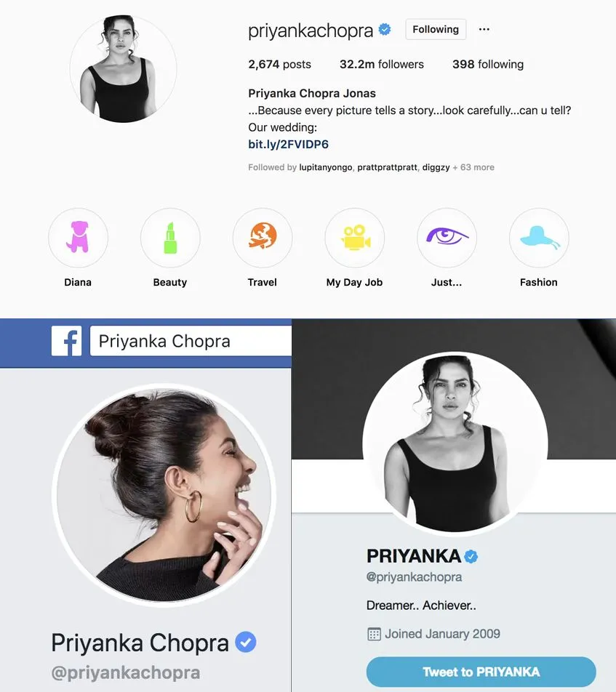The width and height of the screenshot is (616, 692).
Task: Click the Twitter verified badge beside PRIYANKA
Action: tap(471, 557)
